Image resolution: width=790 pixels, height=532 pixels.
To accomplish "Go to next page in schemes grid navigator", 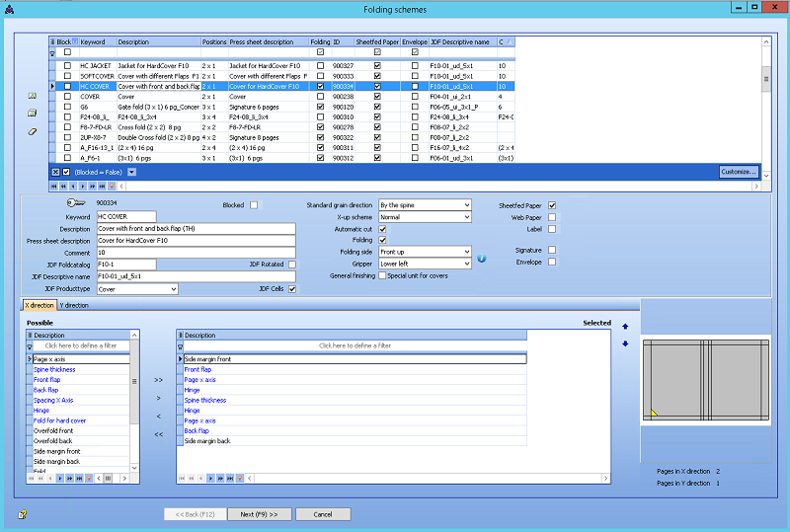I will (x=92, y=186).
